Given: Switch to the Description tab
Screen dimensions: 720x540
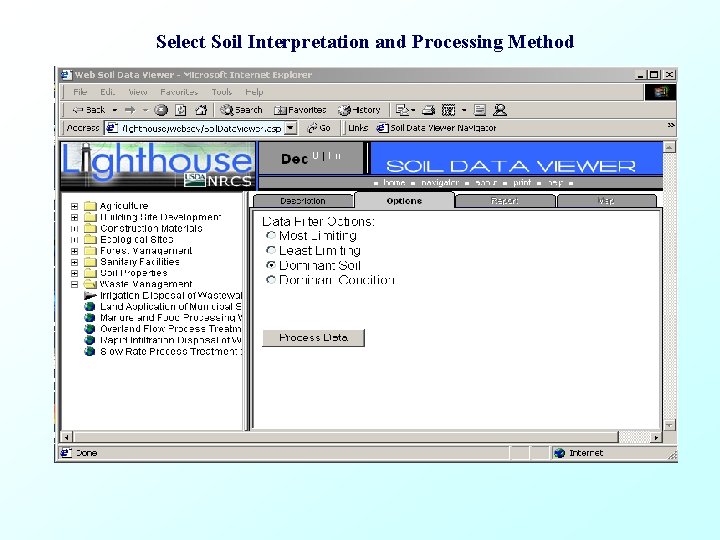Looking at the screenshot, I should 303,201.
